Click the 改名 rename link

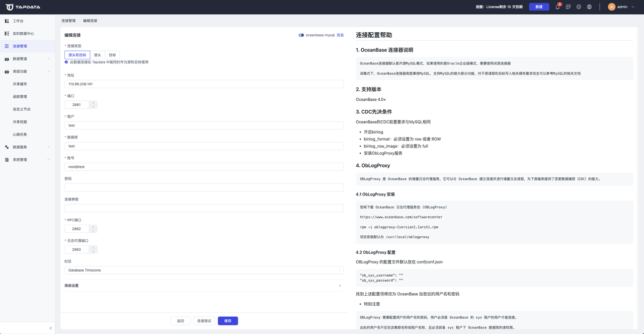(x=340, y=35)
